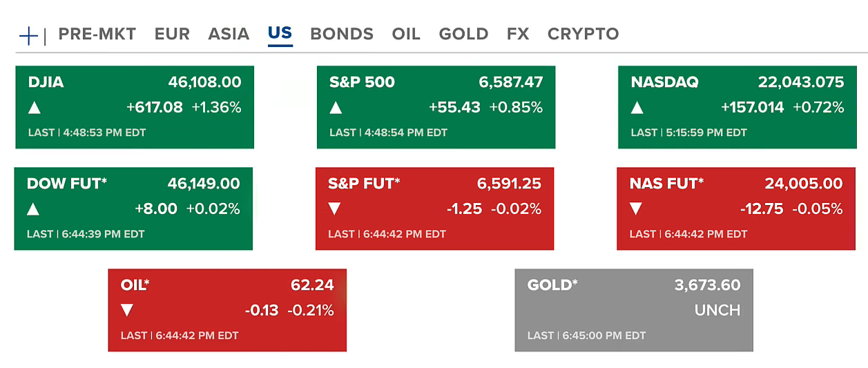Open the EUR markets tab
The image size is (868, 368).
coord(172,34)
